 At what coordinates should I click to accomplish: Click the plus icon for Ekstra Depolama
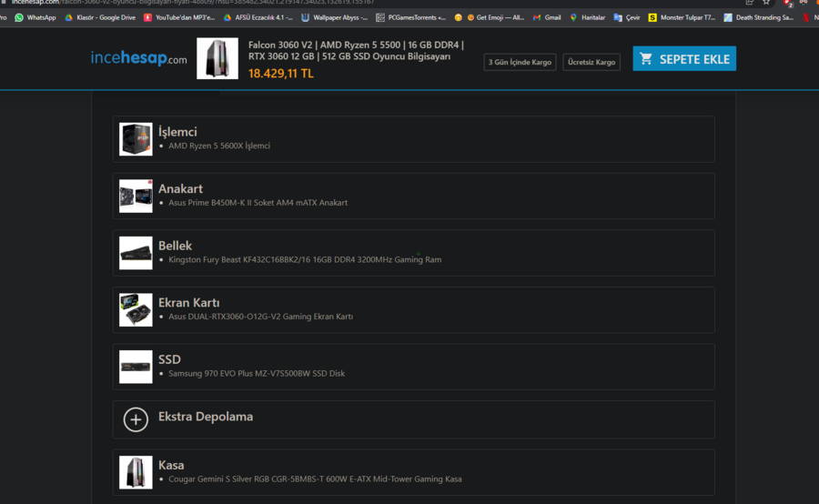coord(136,419)
